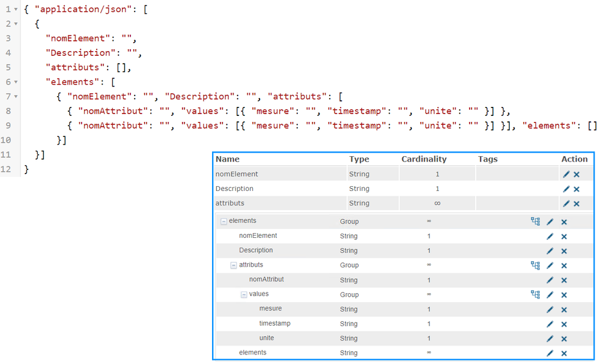Screen dimensions: 600x364
Task: Fold the elements array at line 6
Action: (16, 82)
